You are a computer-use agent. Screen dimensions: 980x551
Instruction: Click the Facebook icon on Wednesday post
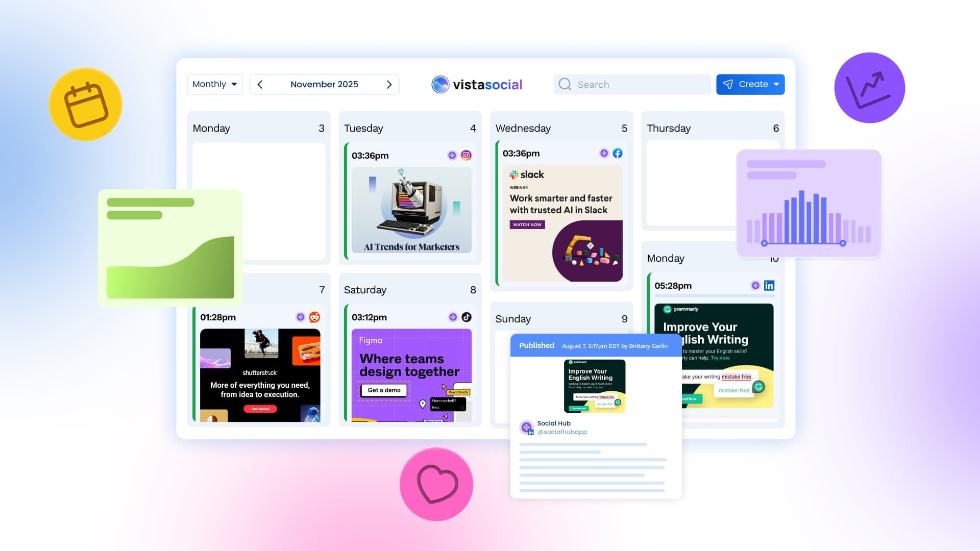pos(618,153)
